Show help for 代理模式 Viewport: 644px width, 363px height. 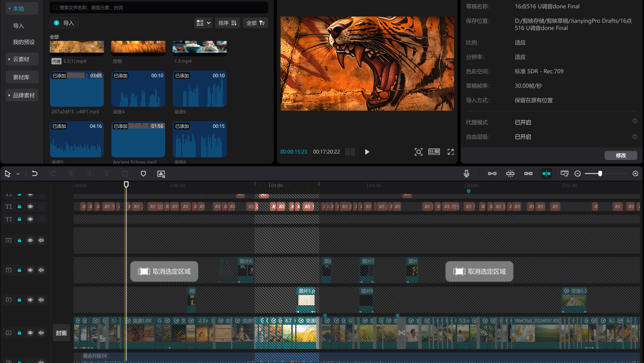(635, 121)
